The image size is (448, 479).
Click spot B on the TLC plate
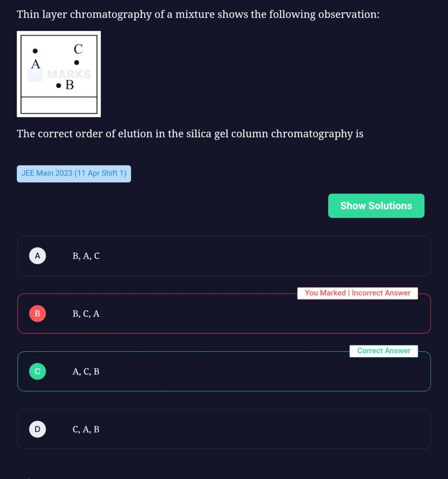click(x=58, y=86)
